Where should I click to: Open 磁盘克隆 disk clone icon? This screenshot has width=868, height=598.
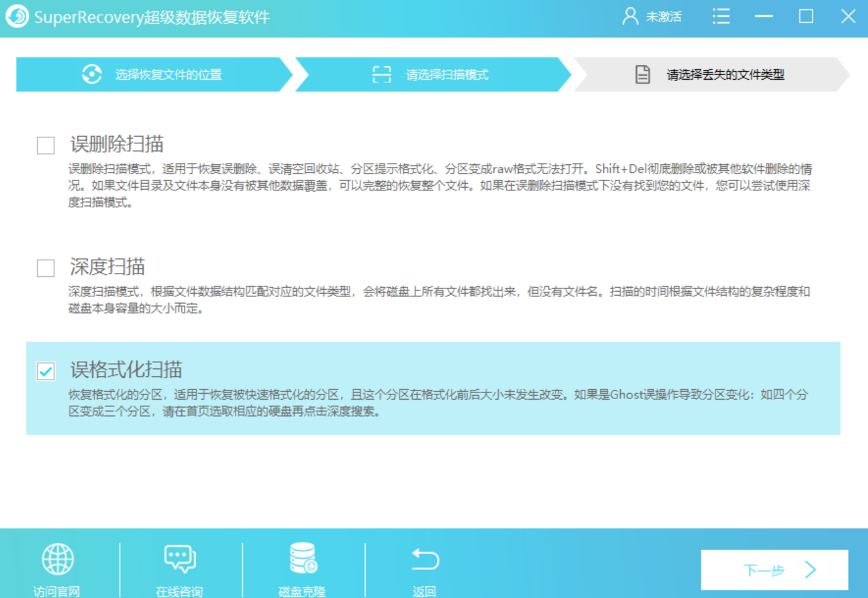tap(303, 559)
